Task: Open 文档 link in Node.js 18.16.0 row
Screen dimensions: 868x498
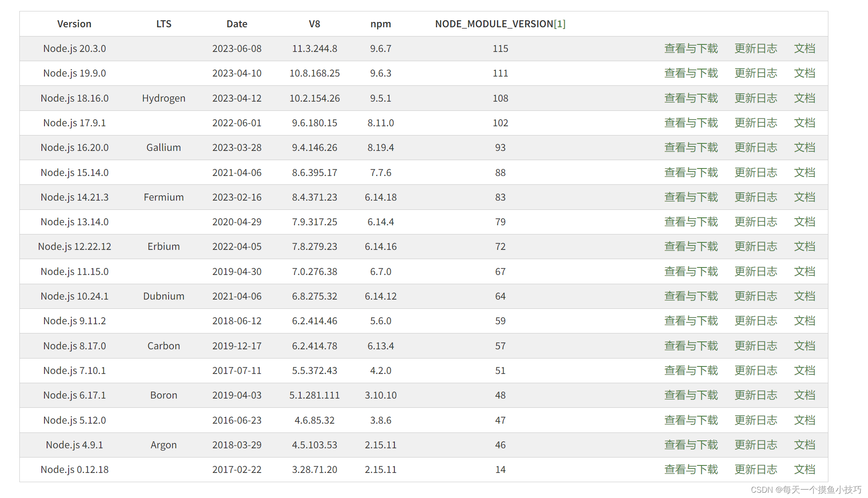Action: coord(805,98)
